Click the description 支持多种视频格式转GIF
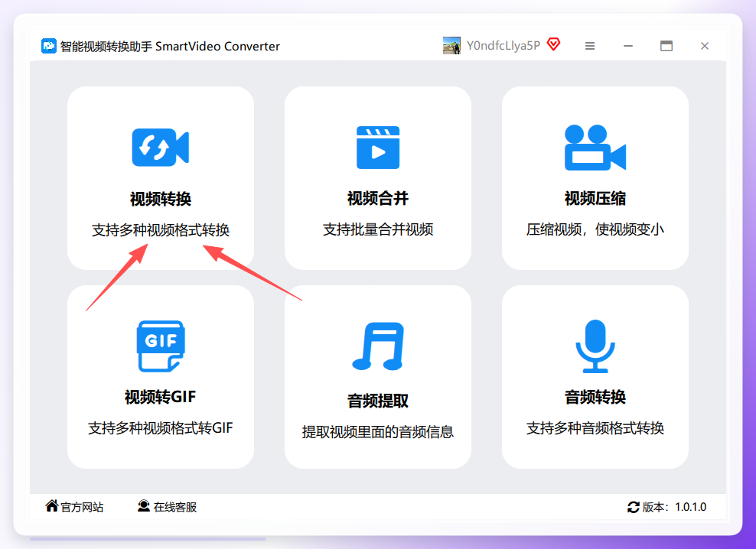Viewport: 756px width, 549px height. 161,428
